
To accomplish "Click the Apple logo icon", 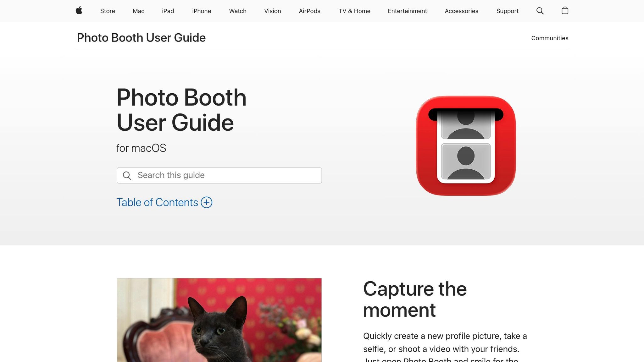I will pos(79,11).
